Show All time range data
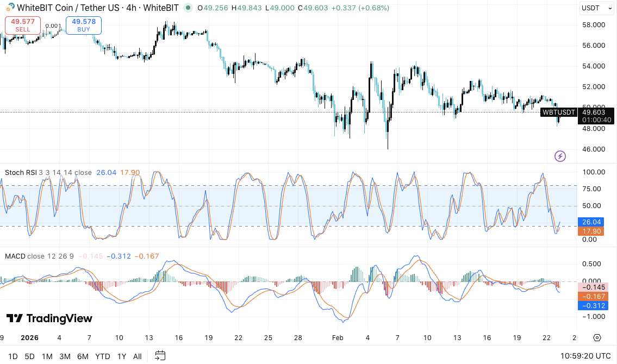617x364 pixels. (x=138, y=356)
